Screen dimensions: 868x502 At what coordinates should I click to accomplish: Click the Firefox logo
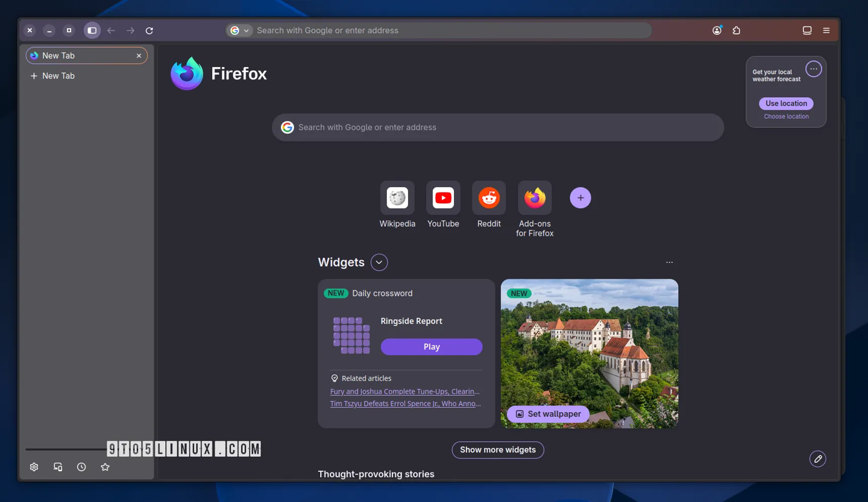187,74
